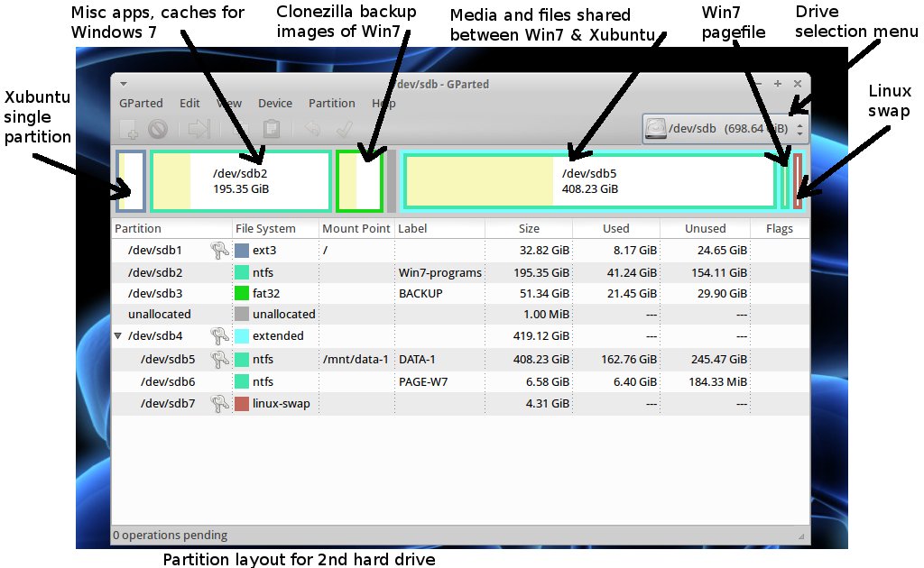The width and height of the screenshot is (924, 568).
Task: Click the 419.12 GiB size cell
Action: [x=541, y=336]
